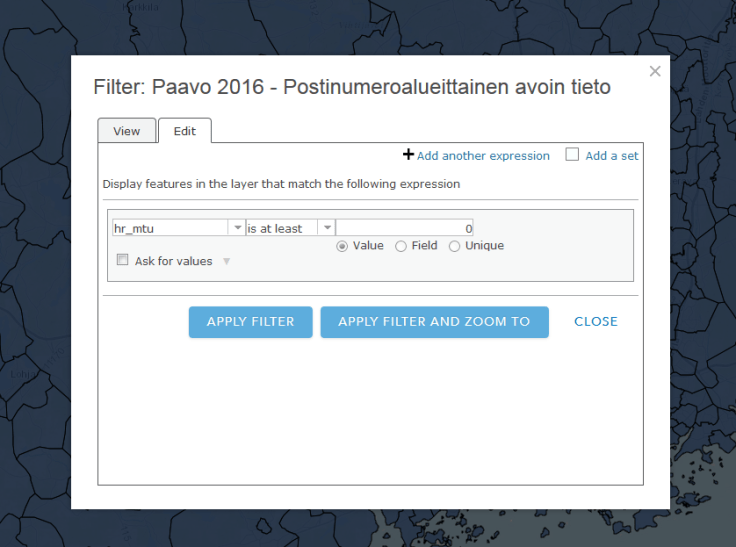The width and height of the screenshot is (736, 547).
Task: Open the hr_mtu field dropdown arrow
Action: point(237,228)
